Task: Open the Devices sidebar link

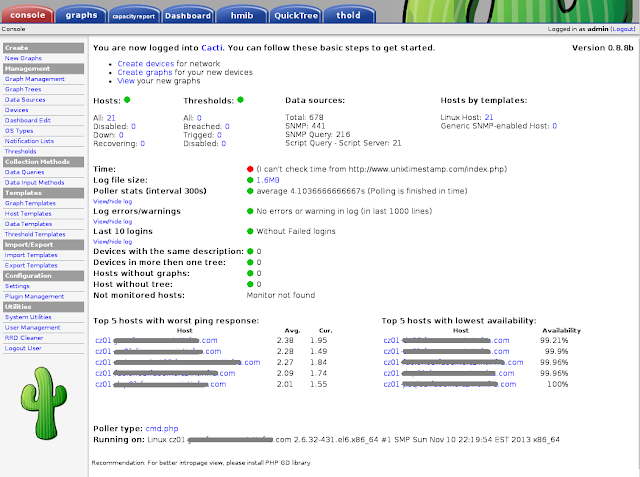Action: coord(16,110)
